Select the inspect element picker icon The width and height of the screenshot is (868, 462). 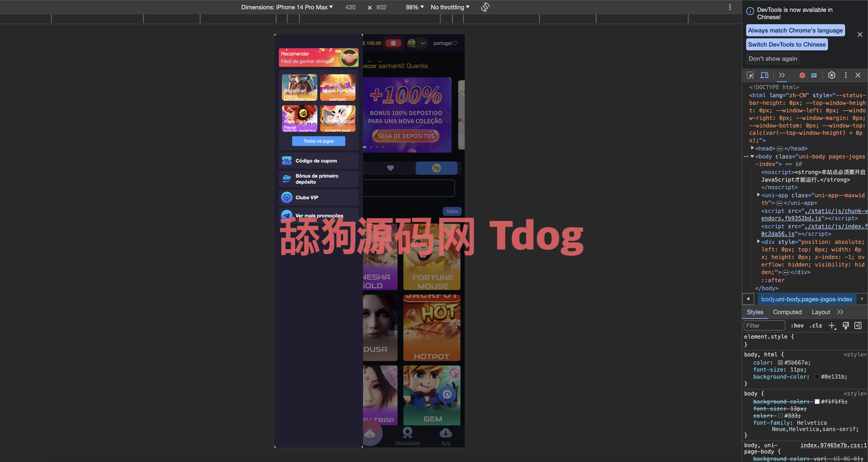click(750, 75)
